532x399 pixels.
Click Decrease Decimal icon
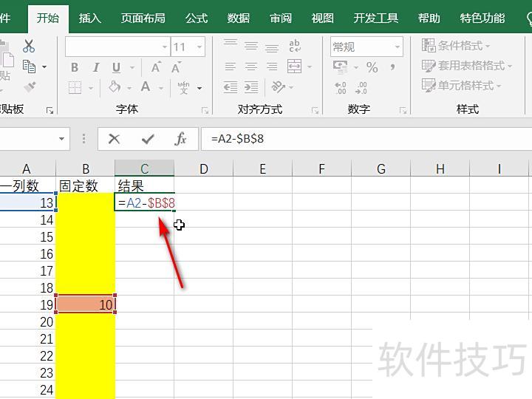tap(361, 88)
